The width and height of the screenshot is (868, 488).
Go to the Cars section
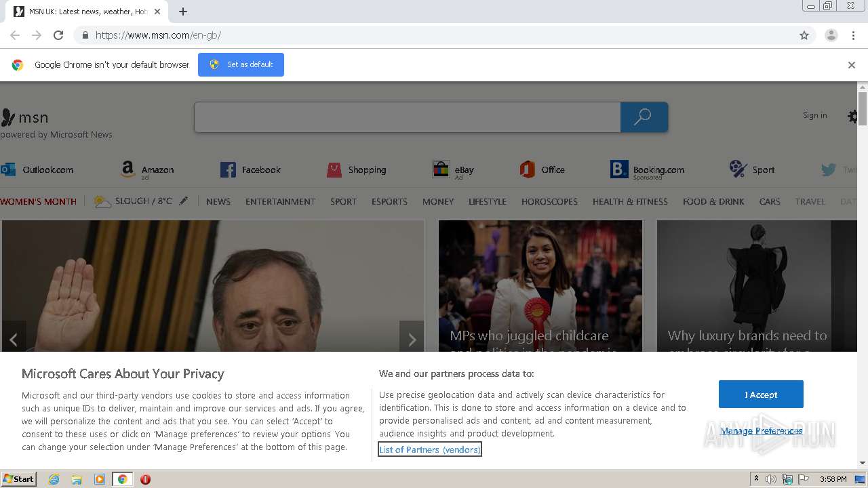coord(770,201)
